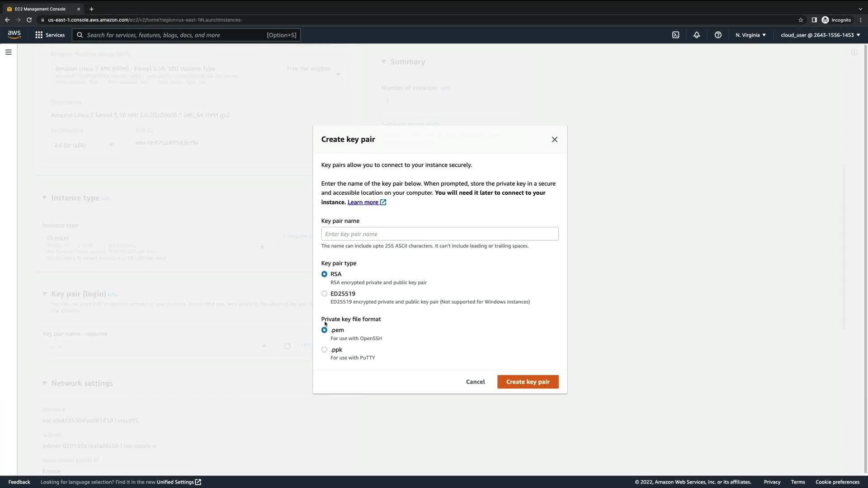The width and height of the screenshot is (868, 488).
Task: Select the .ppk file format
Action: tap(324, 350)
